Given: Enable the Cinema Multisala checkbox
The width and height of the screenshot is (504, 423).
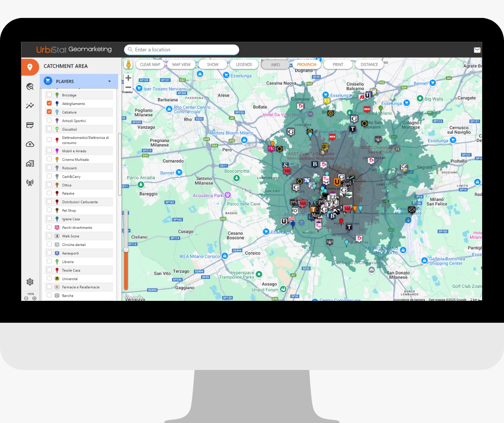Looking at the screenshot, I should point(49,159).
